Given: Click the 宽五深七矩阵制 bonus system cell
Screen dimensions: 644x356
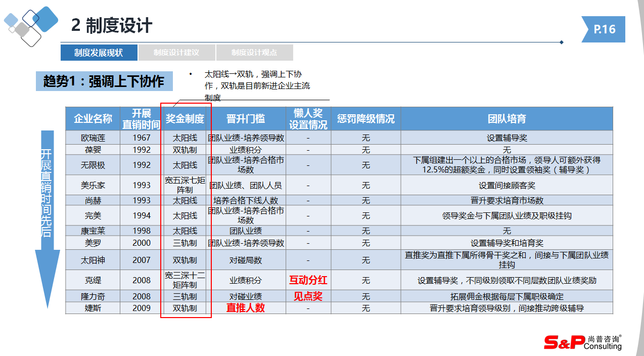Looking at the screenshot, I should pyautogui.click(x=185, y=185).
